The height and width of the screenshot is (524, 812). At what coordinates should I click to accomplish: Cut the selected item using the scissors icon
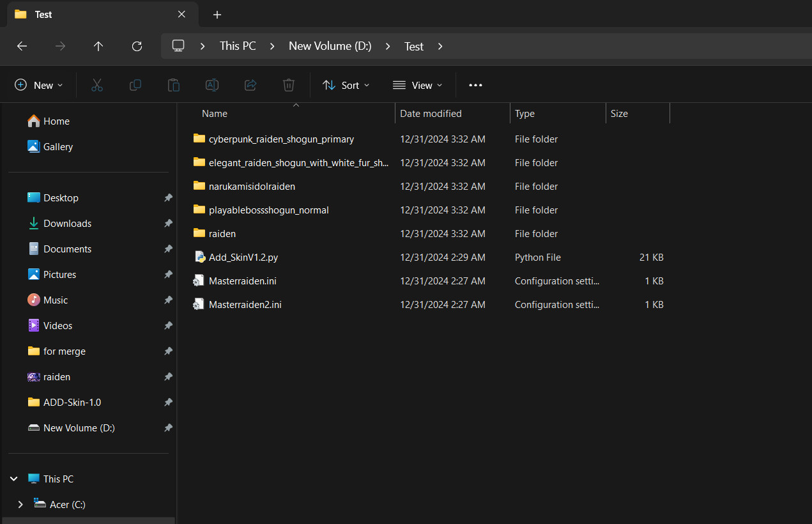[x=96, y=84]
